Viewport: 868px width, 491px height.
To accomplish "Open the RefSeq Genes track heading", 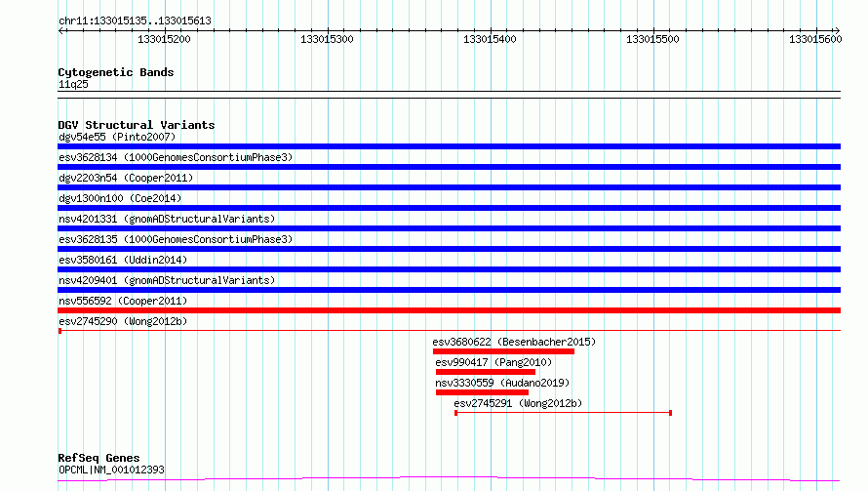I will tap(99, 459).
